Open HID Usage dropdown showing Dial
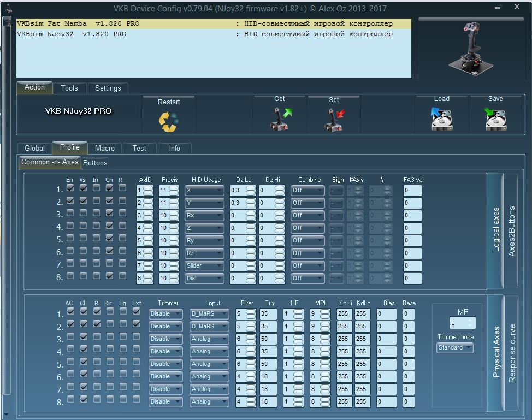Image resolution: width=532 pixels, height=420 pixels. click(205, 278)
